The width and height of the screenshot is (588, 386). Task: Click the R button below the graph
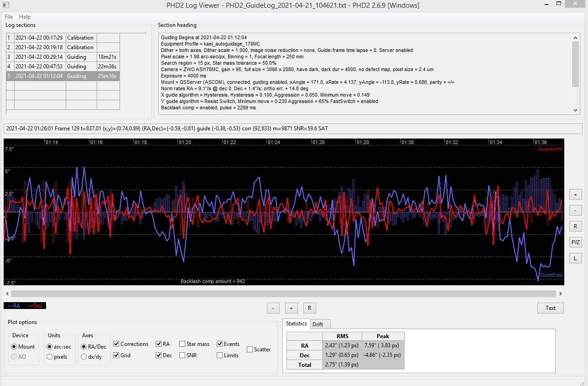pos(309,308)
